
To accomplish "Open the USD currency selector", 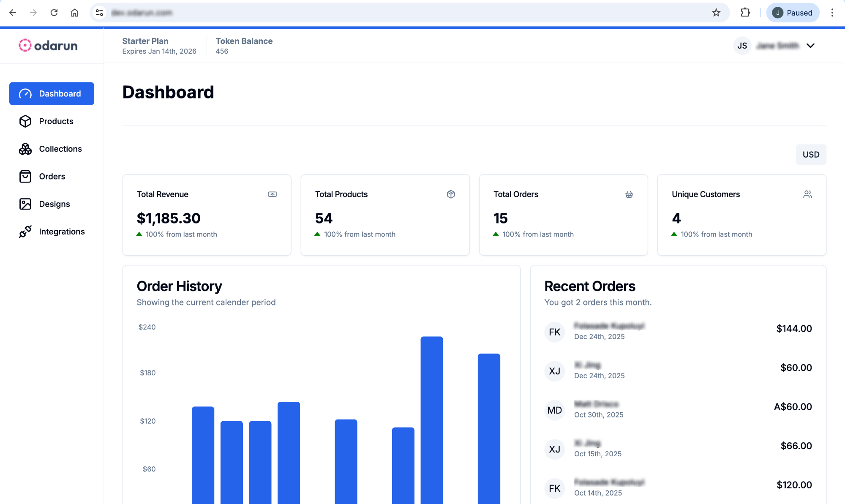I will 811,155.
